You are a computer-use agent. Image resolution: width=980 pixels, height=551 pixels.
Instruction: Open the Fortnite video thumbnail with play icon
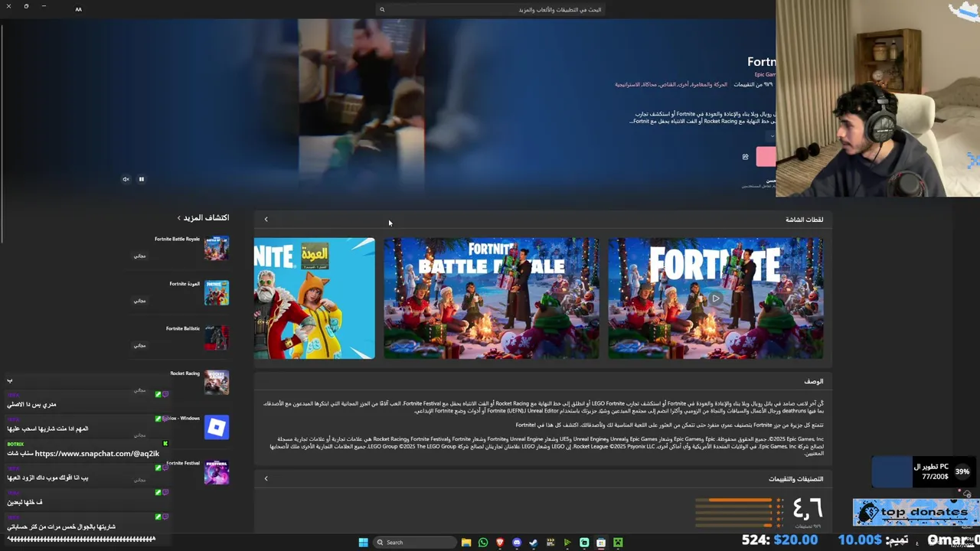pyautogui.click(x=715, y=298)
